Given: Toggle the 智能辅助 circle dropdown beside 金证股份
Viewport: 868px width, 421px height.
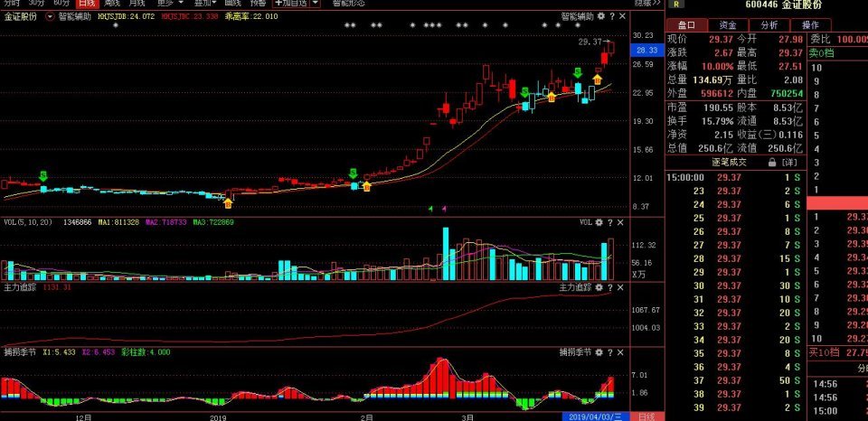Looking at the screenshot, I should pyautogui.click(x=50, y=16).
